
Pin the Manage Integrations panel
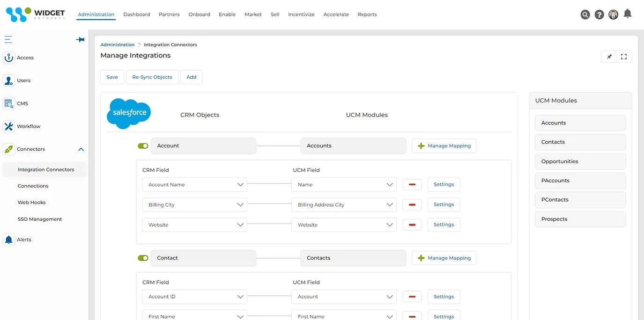point(609,57)
